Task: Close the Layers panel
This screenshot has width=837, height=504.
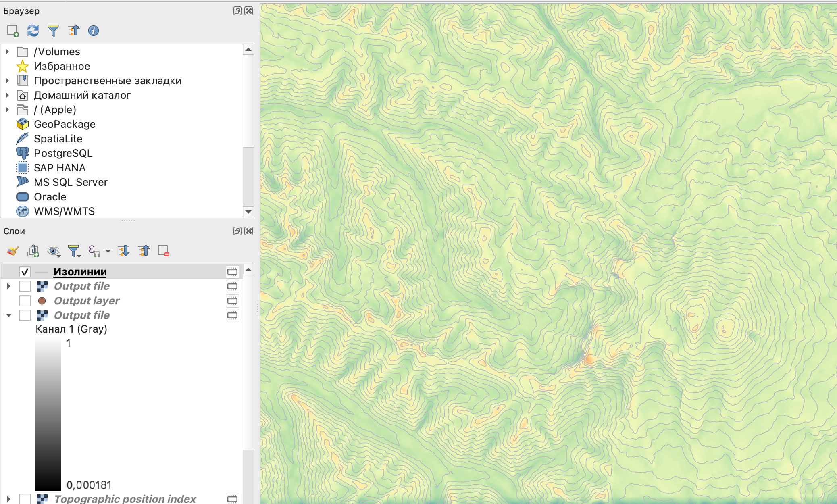Action: tap(249, 231)
